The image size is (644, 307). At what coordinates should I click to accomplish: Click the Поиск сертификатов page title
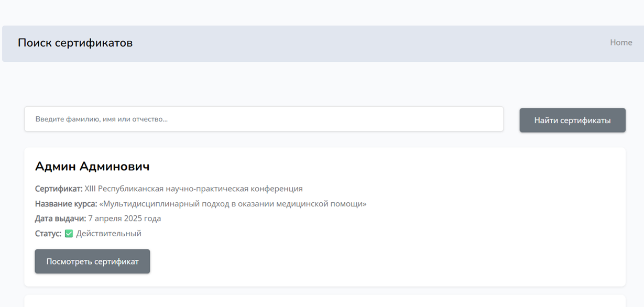[x=75, y=43]
